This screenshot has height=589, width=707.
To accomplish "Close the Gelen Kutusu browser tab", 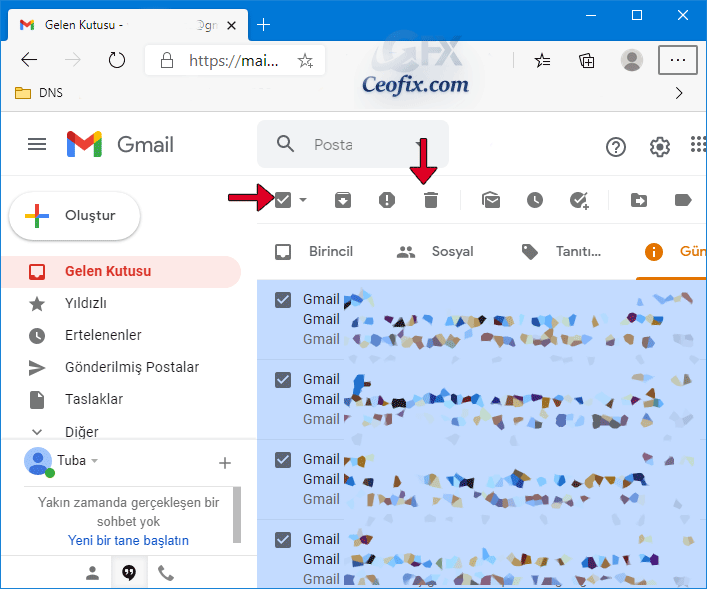I will tap(231, 25).
